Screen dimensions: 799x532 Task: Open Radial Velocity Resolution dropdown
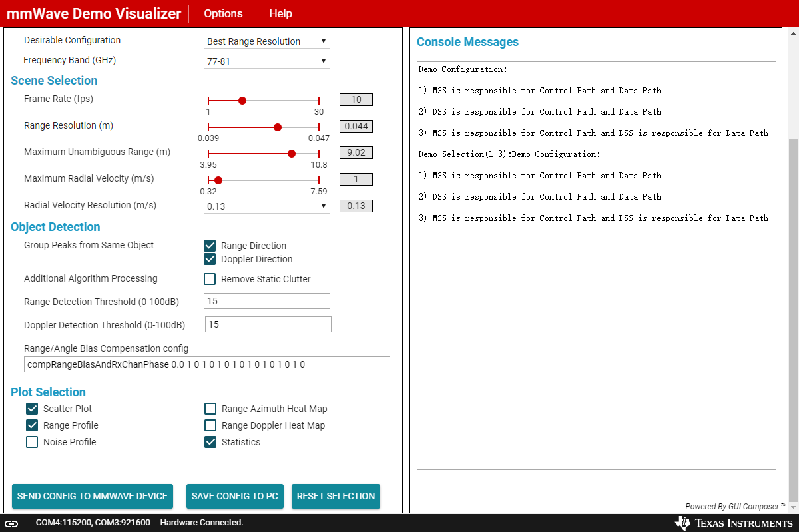click(267, 206)
